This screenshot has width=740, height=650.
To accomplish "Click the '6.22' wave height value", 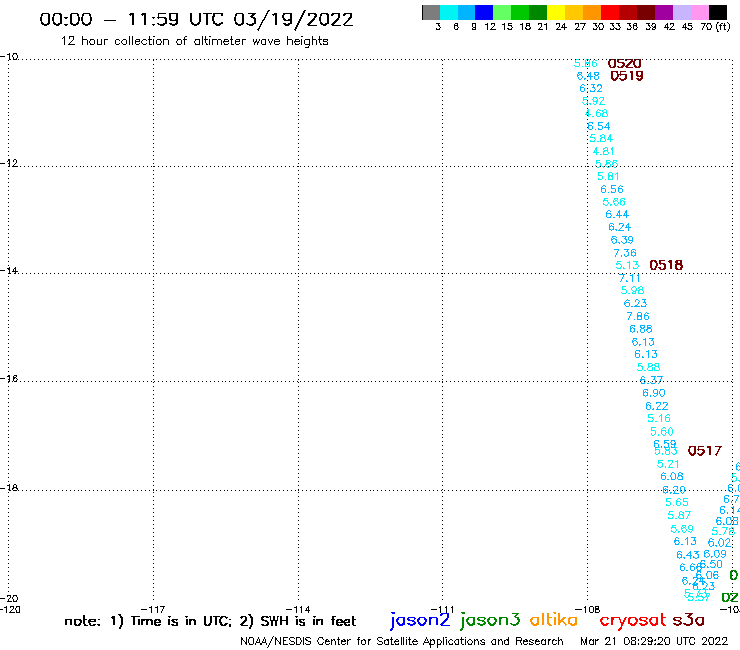I will (656, 406).
